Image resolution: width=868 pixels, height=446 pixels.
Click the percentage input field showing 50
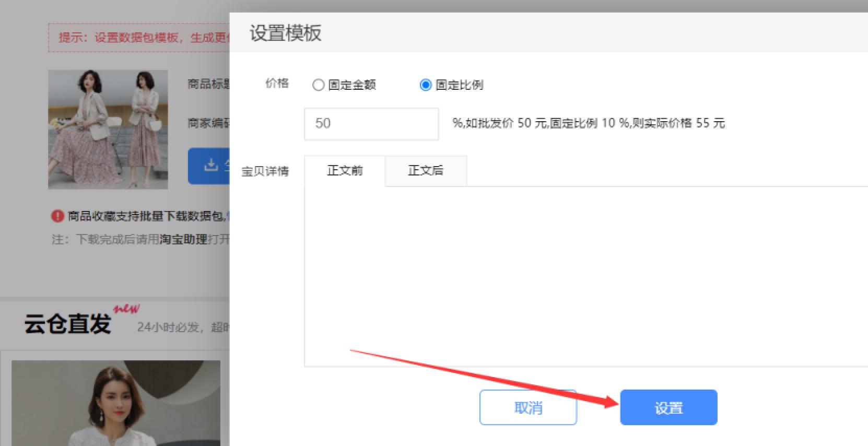[371, 124]
